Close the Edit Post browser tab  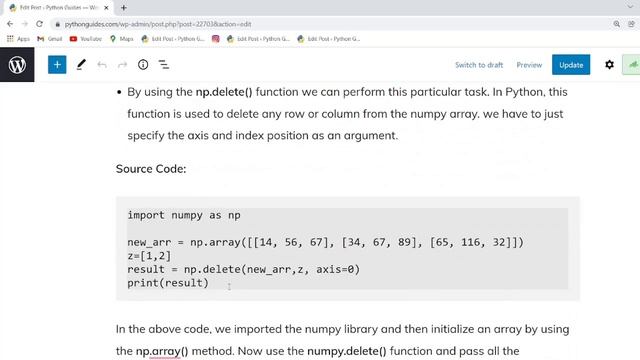pyautogui.click(x=106, y=7)
